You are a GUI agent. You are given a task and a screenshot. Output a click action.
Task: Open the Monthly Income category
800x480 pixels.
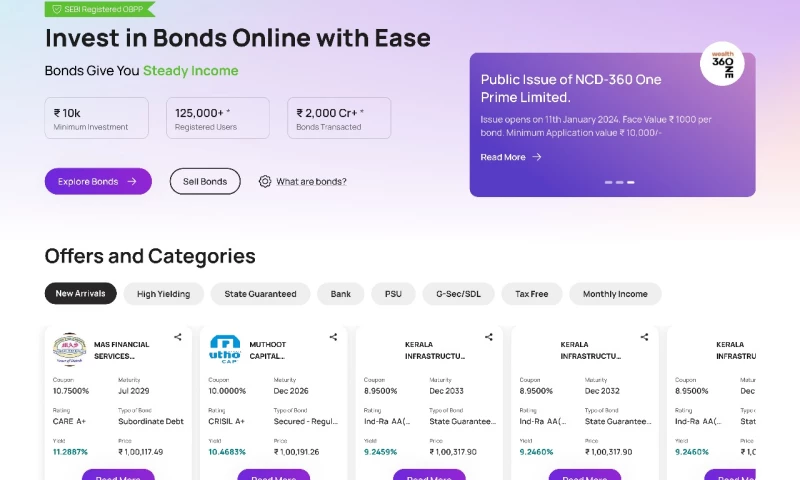[615, 294]
